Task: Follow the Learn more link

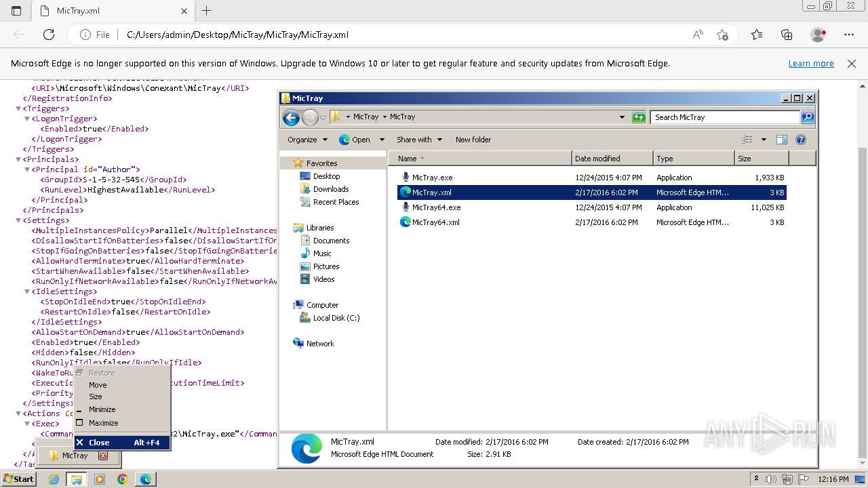Action: click(x=811, y=64)
